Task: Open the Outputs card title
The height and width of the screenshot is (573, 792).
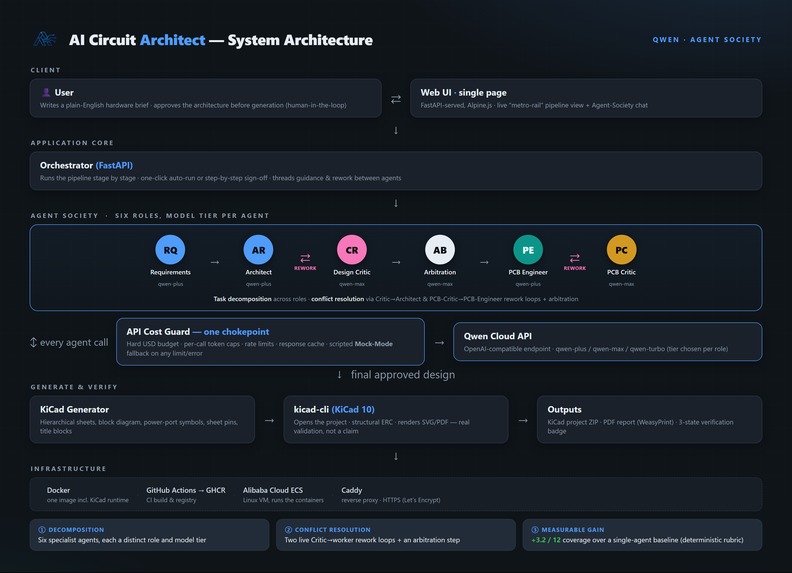Action: pos(564,409)
